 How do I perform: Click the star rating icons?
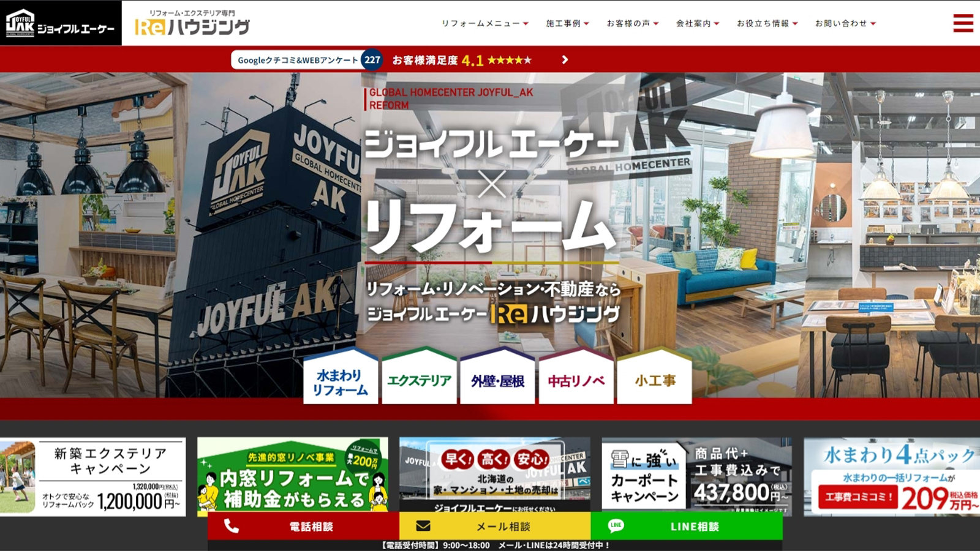click(510, 60)
